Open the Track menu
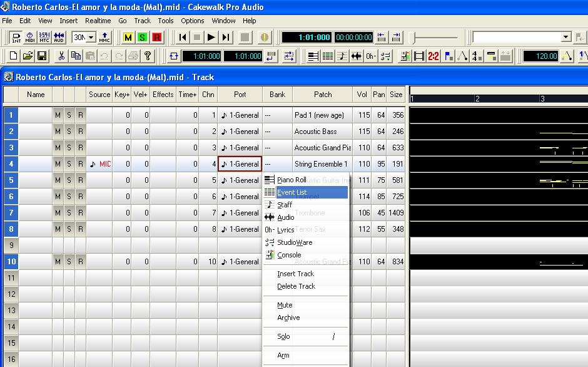The height and width of the screenshot is (367, 588). pos(142,21)
